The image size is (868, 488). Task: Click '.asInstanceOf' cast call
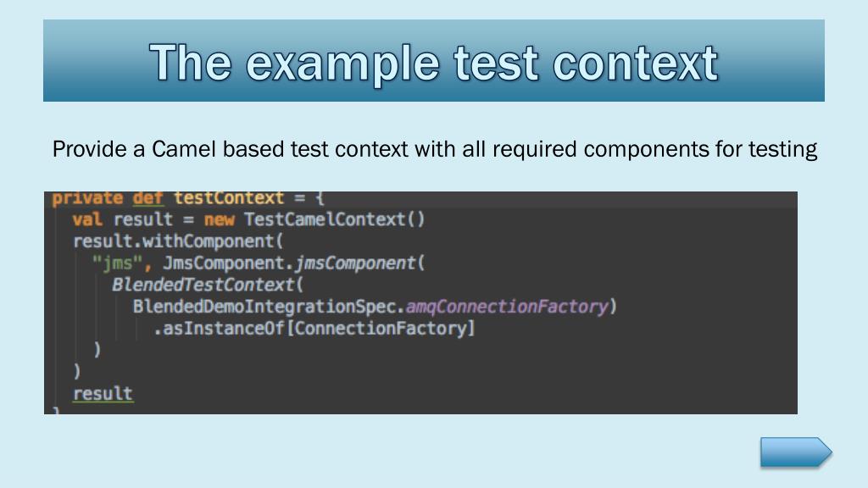[x=219, y=328]
